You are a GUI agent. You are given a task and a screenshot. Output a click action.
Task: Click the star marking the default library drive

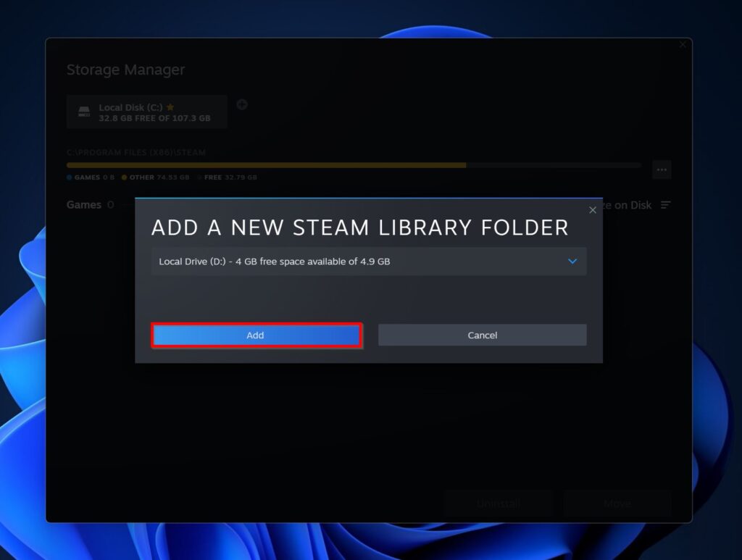170,106
